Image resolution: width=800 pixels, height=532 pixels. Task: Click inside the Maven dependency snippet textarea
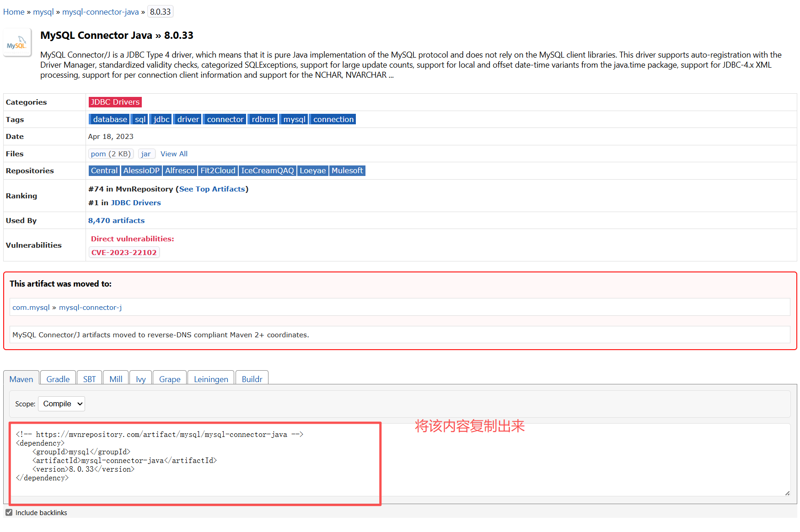pos(400,460)
